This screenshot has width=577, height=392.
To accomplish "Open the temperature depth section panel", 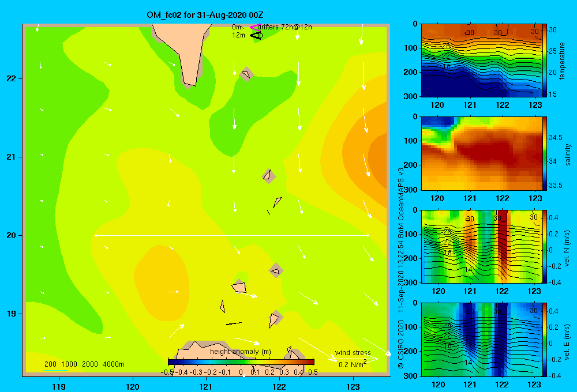I will tap(481, 61).
